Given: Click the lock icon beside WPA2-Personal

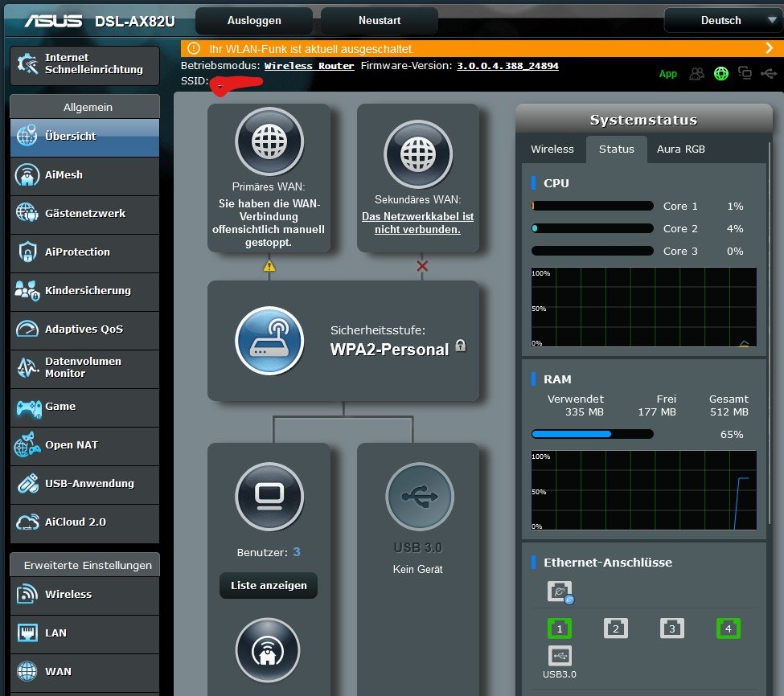Looking at the screenshot, I should [461, 346].
